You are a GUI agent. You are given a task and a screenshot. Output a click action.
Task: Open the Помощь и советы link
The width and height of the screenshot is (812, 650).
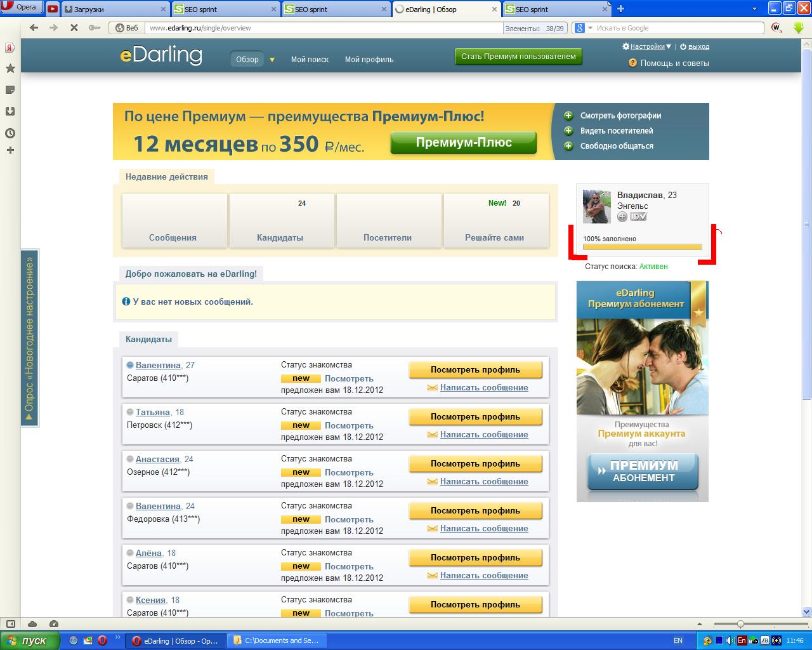tap(675, 63)
